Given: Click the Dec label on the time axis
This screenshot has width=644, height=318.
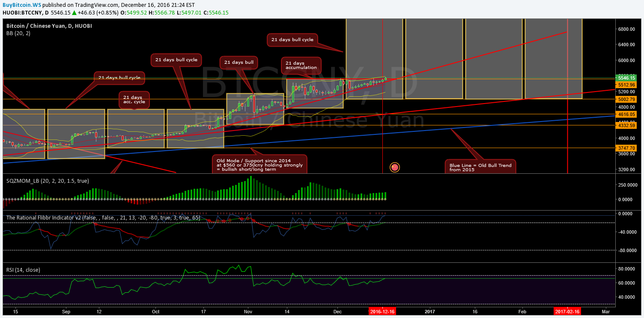Looking at the screenshot, I should [x=337, y=312].
